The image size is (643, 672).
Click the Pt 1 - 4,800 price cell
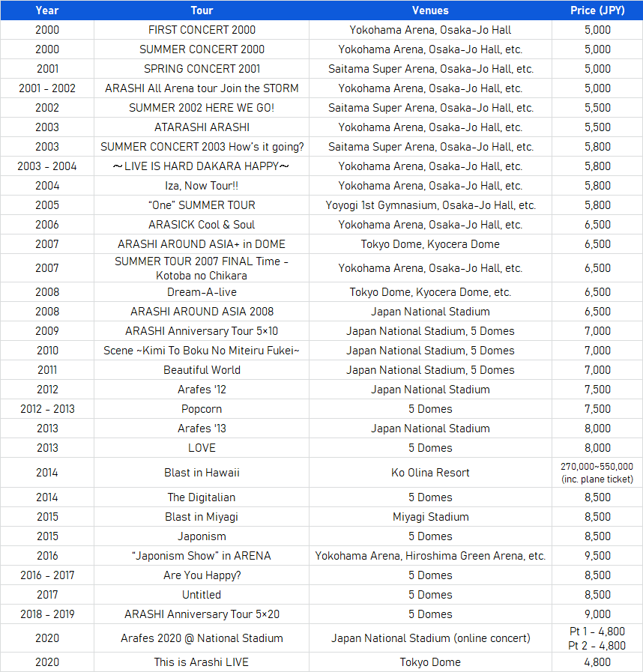pos(597,638)
